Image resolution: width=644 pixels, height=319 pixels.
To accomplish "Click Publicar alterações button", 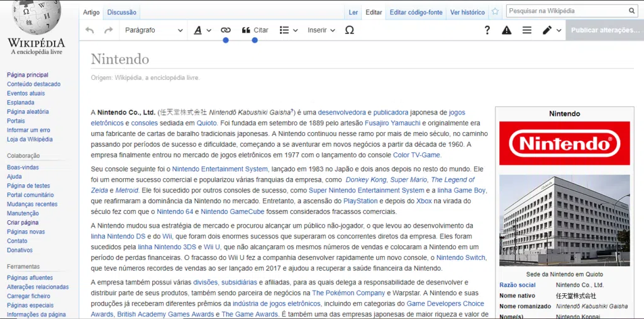I will point(605,30).
